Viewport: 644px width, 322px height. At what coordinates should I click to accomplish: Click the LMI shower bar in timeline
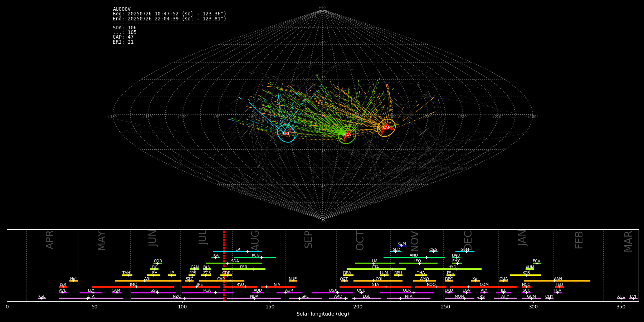[x=375, y=263]
